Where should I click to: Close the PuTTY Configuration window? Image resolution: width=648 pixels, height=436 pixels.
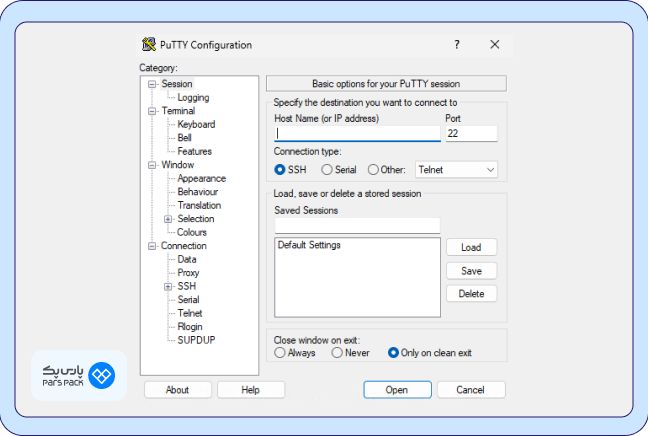495,44
